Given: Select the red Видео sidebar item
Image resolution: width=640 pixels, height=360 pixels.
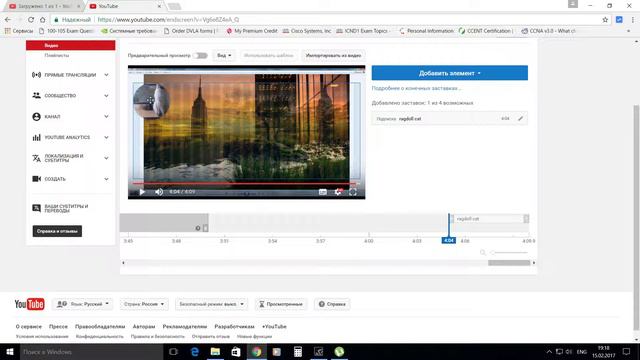Looking at the screenshot, I should tap(71, 45).
